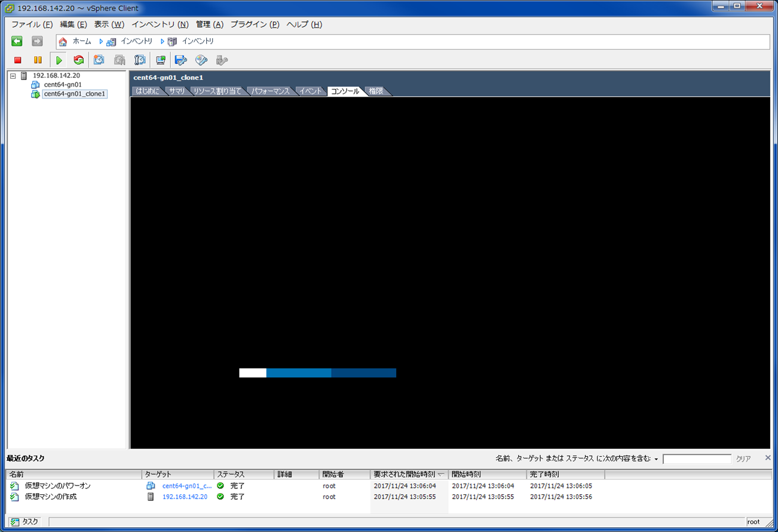Open the 表示 (W) menu
This screenshot has width=778, height=532.
[109, 24]
